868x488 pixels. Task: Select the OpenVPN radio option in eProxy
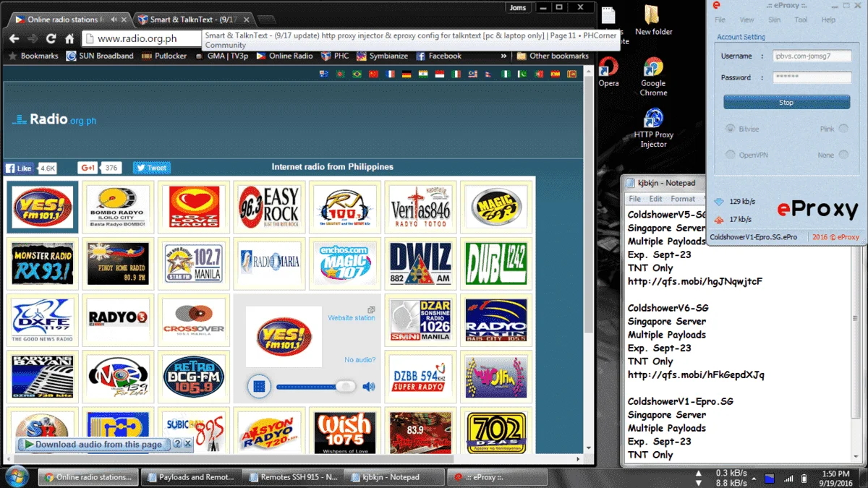(730, 155)
